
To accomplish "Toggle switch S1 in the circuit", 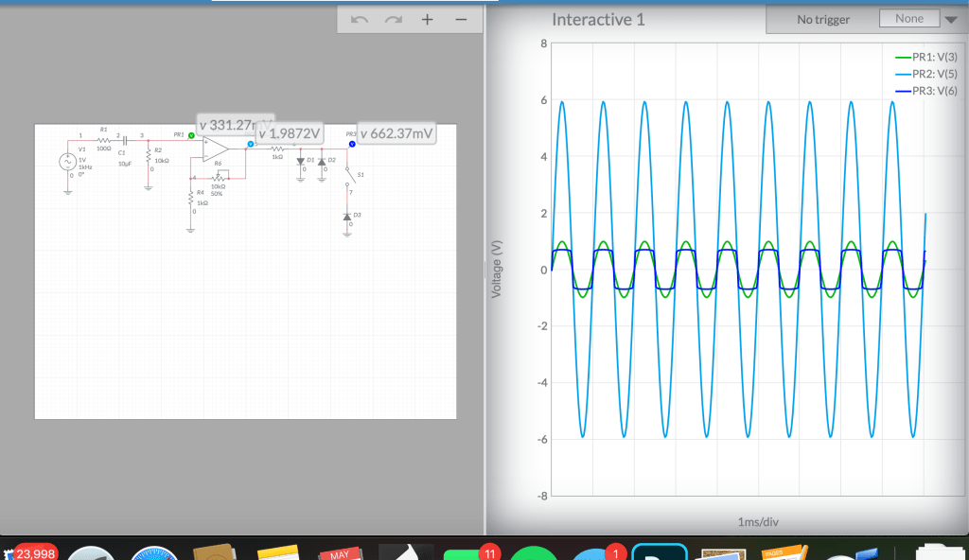I will 348,174.
